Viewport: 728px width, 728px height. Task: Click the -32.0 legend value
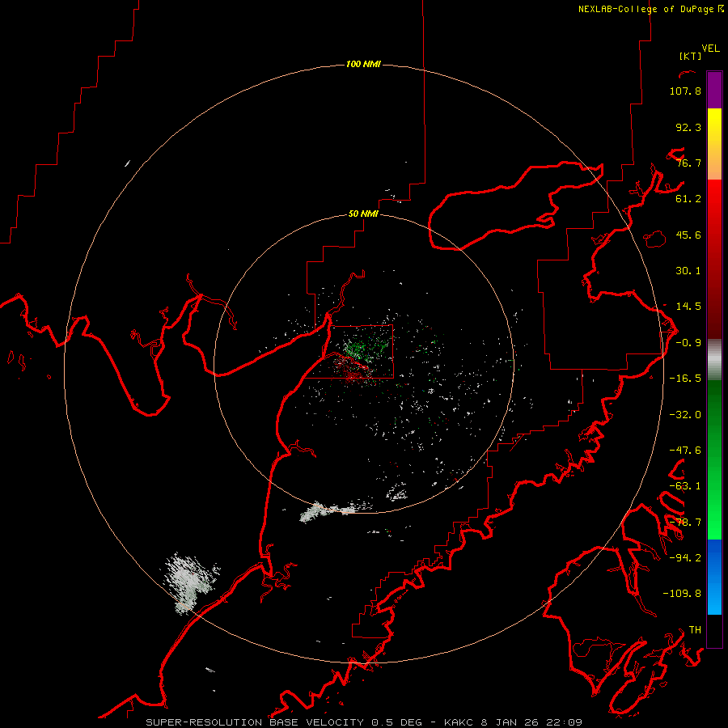[685, 415]
